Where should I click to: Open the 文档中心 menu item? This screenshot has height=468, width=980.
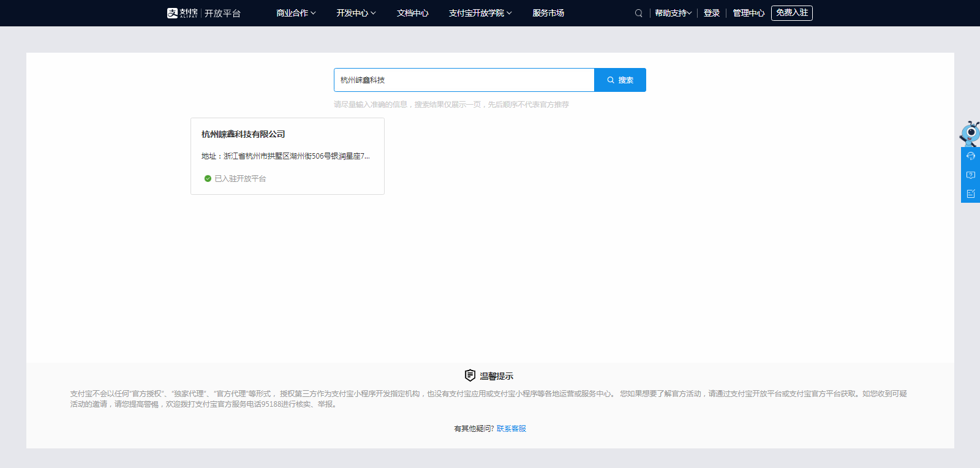(412, 13)
